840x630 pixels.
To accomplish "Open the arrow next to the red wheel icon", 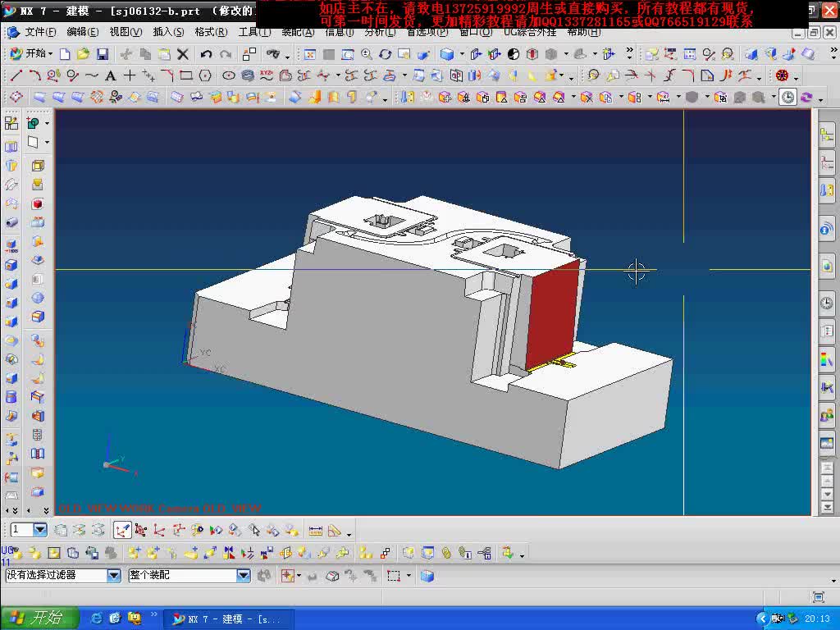I will (796, 78).
